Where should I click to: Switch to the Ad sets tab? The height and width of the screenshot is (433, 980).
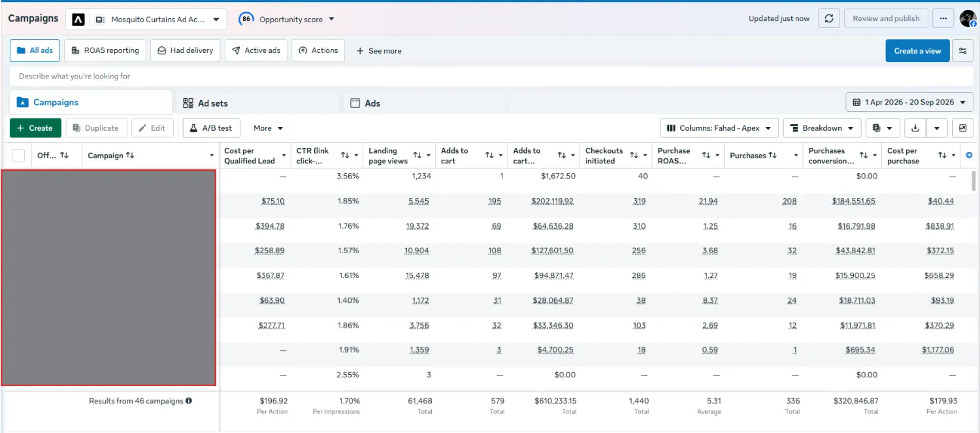tap(257, 103)
